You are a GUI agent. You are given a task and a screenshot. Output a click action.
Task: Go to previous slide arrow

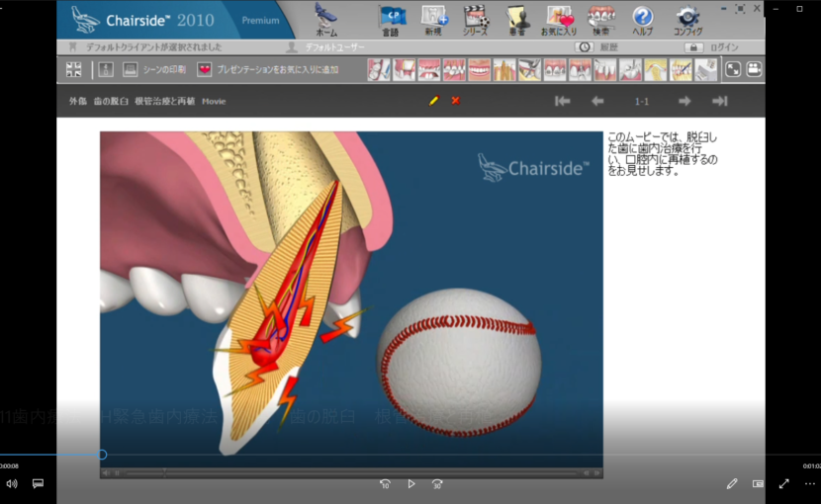(597, 101)
